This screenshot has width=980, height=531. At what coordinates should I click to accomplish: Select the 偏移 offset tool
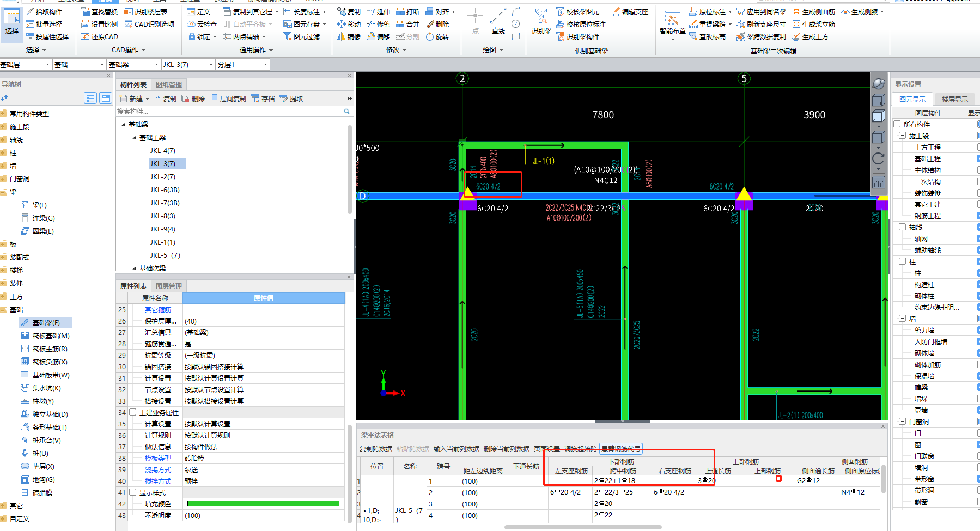coord(379,36)
